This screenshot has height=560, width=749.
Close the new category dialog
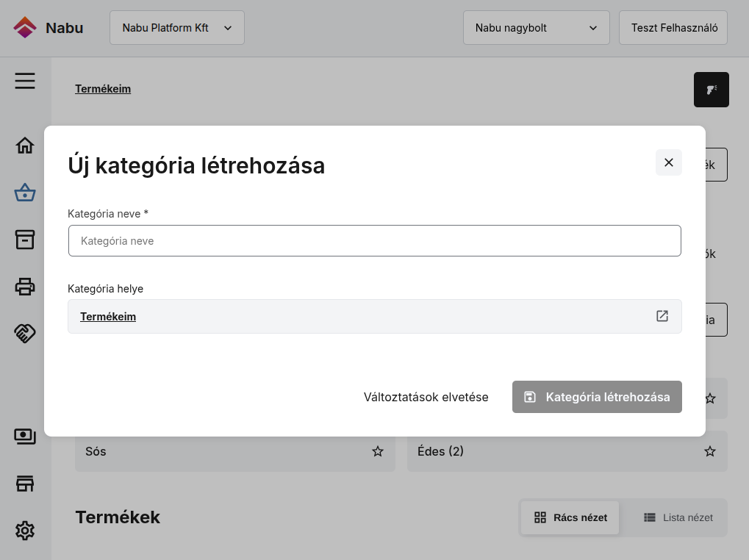[x=669, y=163]
